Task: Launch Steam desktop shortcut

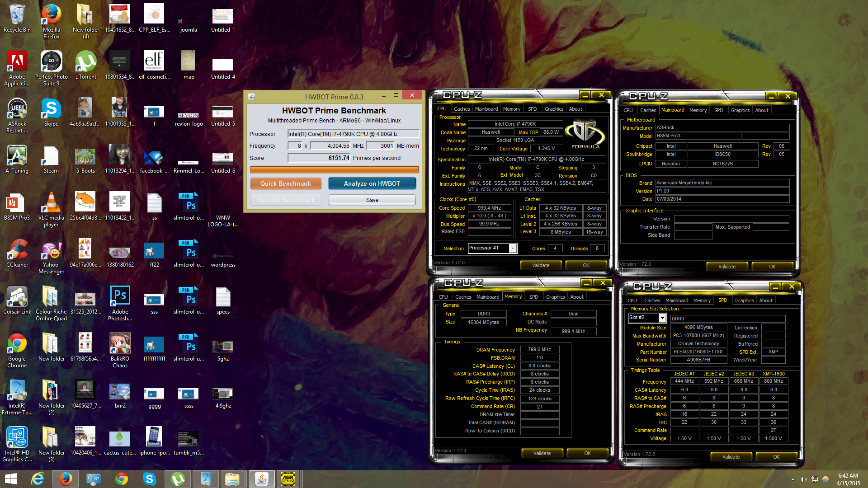Action: click(52, 159)
